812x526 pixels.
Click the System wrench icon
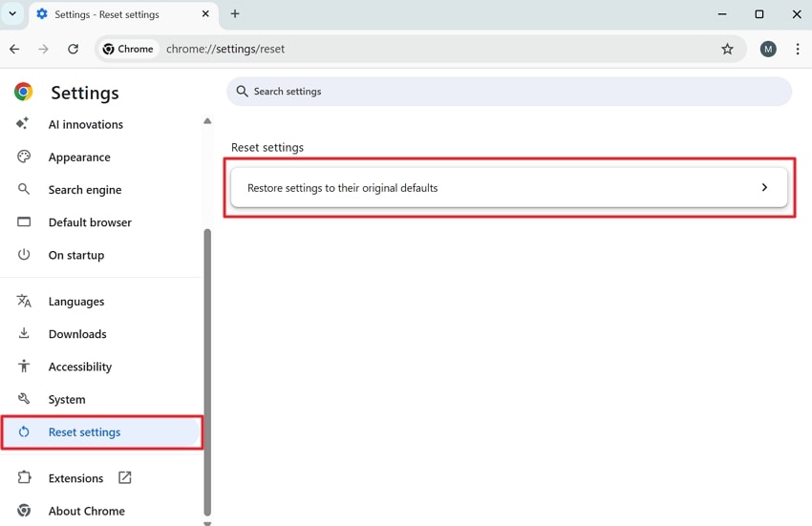tap(24, 399)
